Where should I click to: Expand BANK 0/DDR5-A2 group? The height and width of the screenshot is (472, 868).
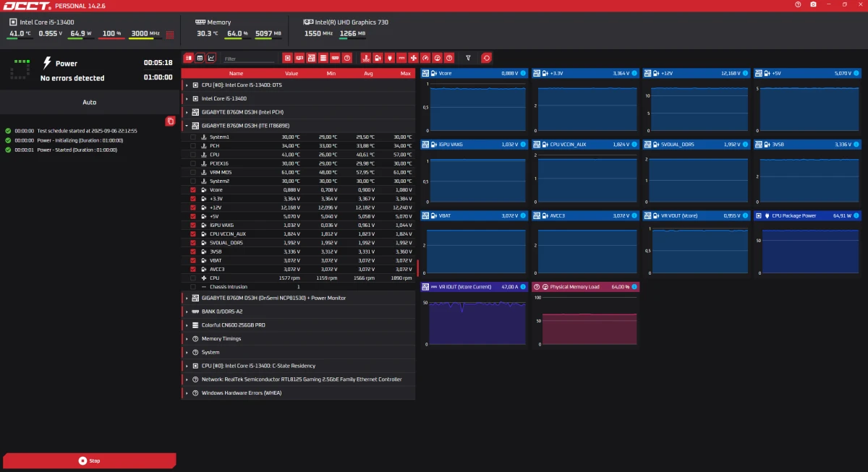(187, 312)
